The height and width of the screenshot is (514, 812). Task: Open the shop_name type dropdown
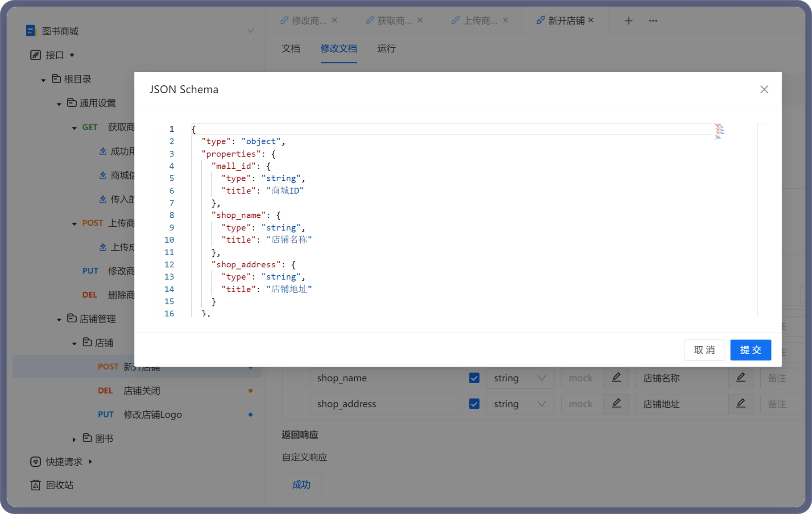click(x=520, y=378)
